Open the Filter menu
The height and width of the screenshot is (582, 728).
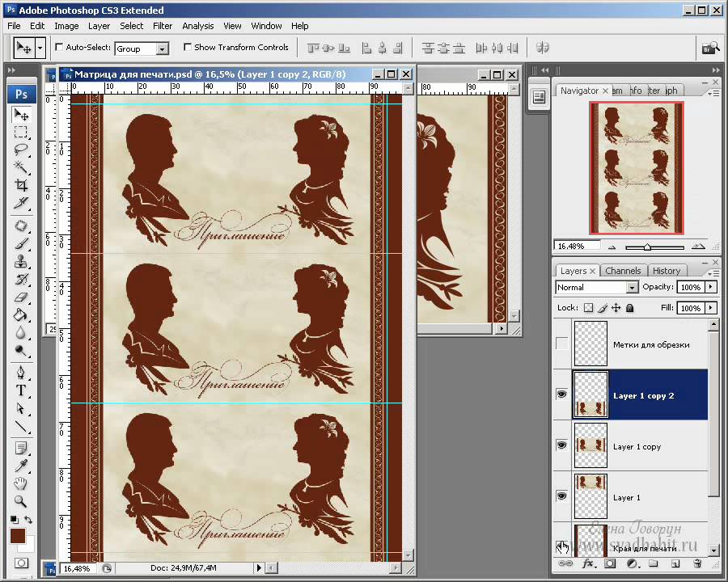tap(163, 26)
